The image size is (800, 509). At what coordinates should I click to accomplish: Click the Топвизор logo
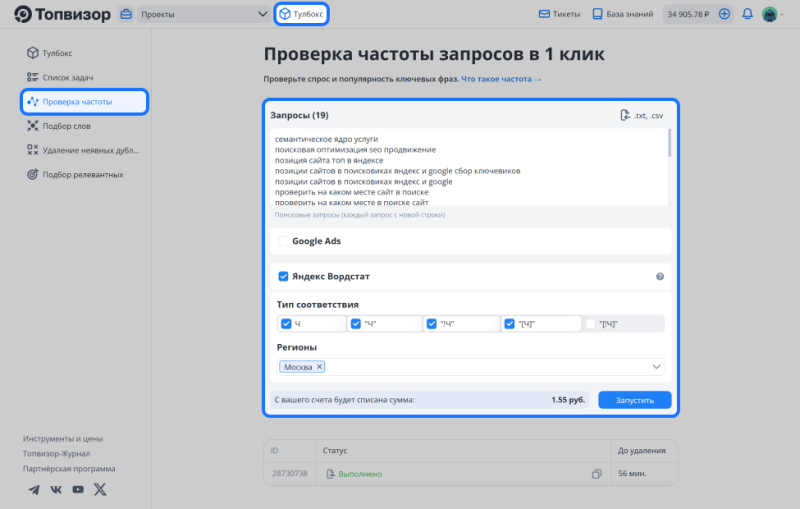point(62,14)
